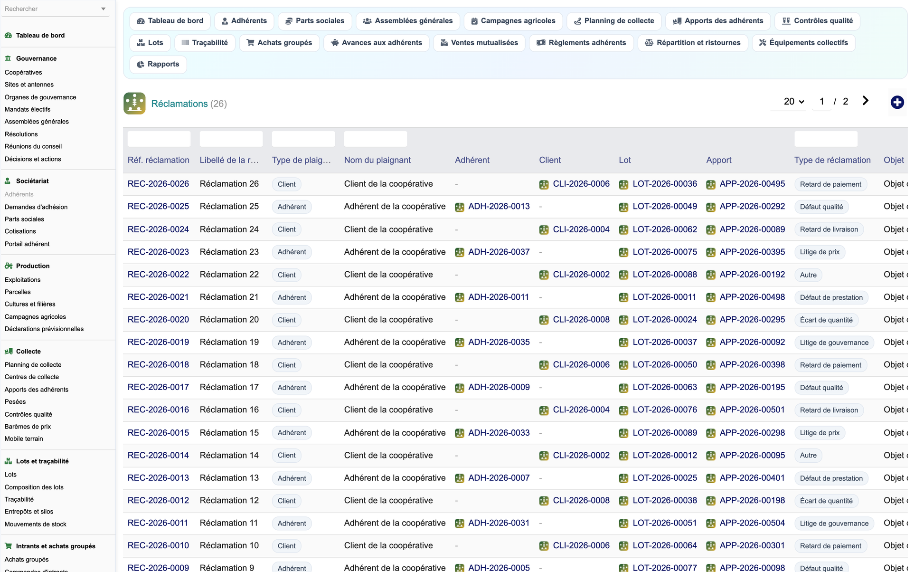924x572 pixels.
Task: Click the Nom du plaignant filter field
Action: [376, 139]
